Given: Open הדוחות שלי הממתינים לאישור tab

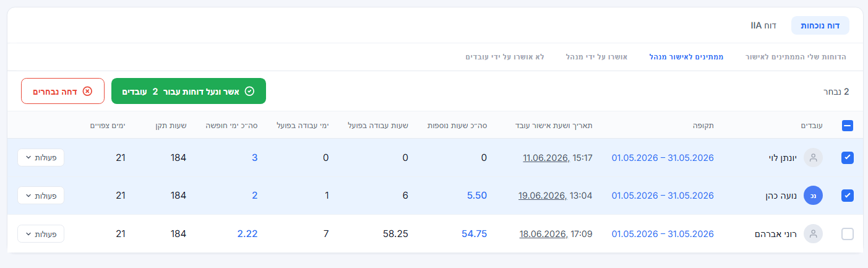Looking at the screenshot, I should click(x=797, y=57).
